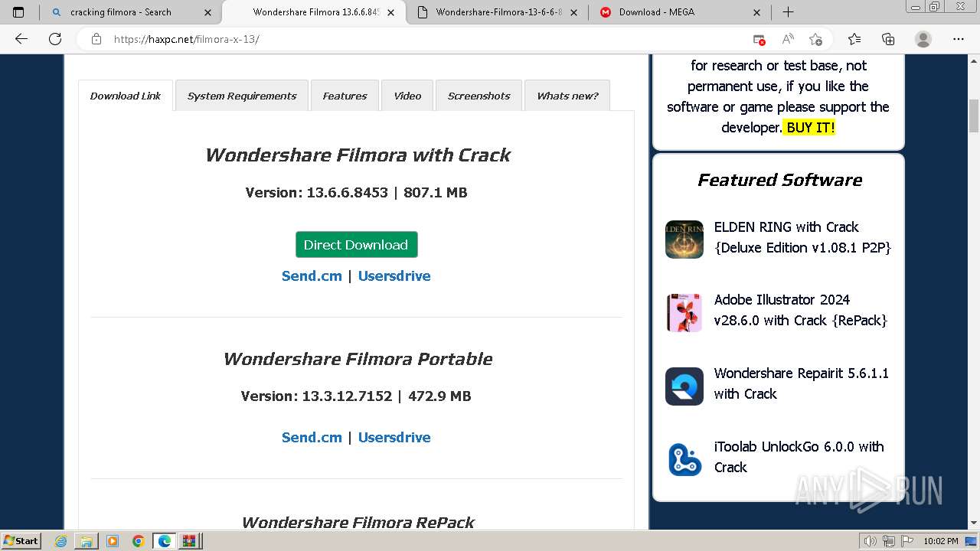Close the cracking filmora search tab

pos(208,12)
